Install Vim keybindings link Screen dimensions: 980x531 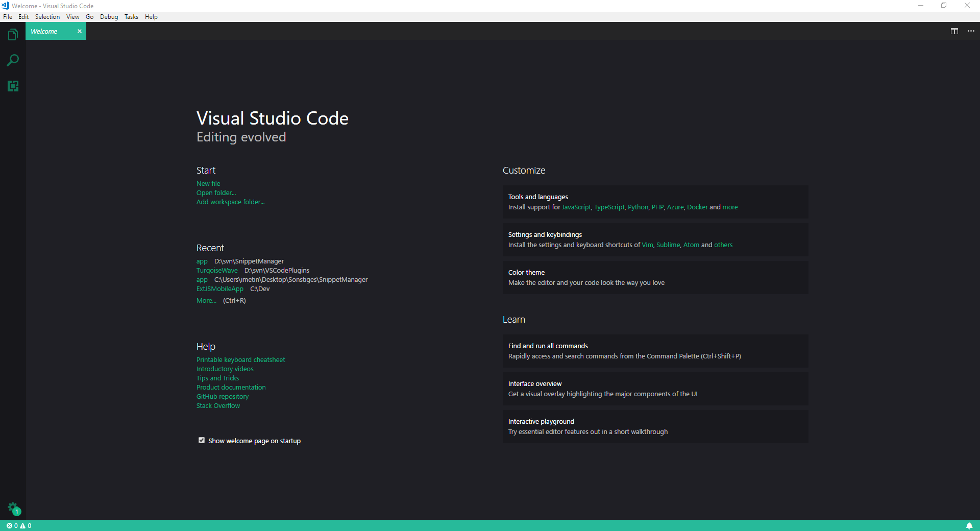(x=647, y=245)
